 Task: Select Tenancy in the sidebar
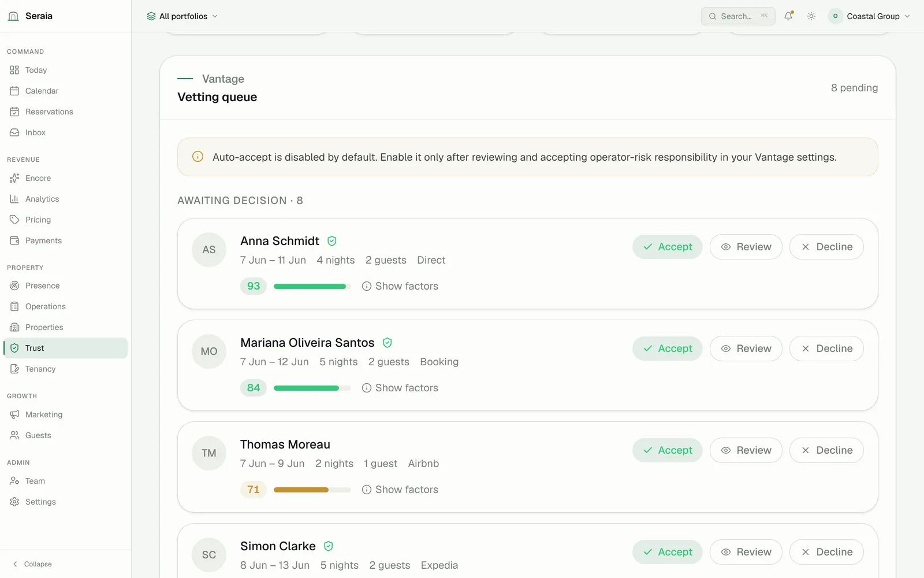[x=65, y=369]
